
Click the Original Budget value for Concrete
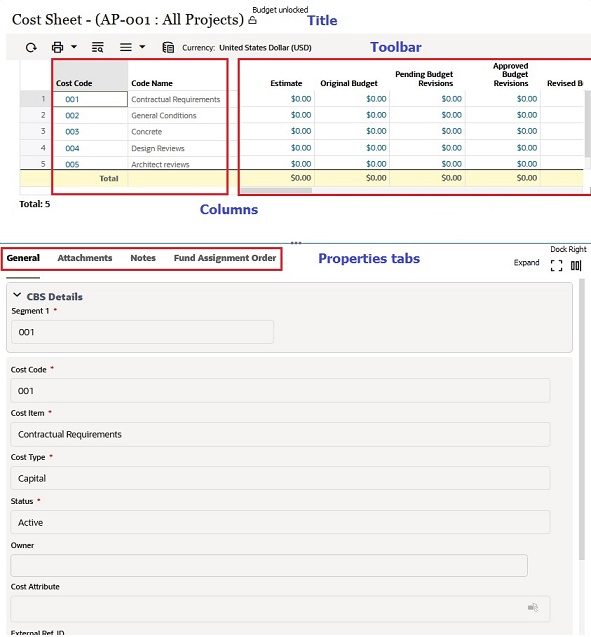point(376,131)
